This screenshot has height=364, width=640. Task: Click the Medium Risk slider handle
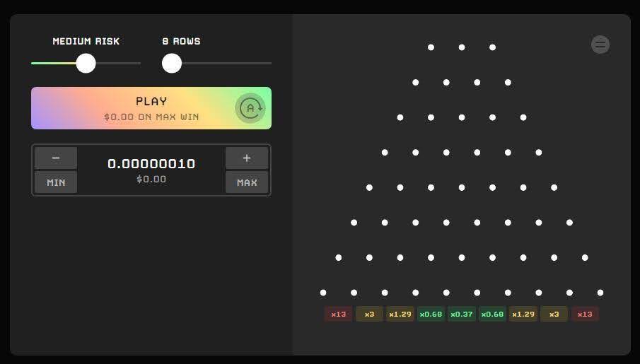point(86,63)
